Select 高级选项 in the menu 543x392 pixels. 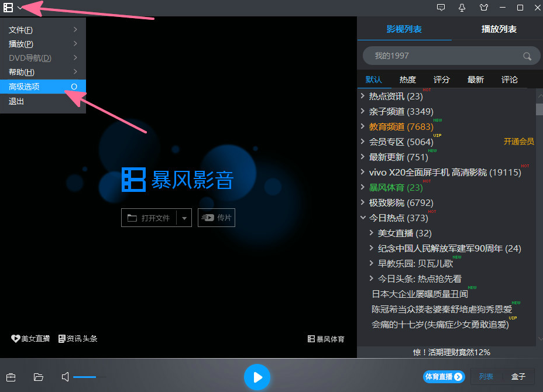(43, 87)
